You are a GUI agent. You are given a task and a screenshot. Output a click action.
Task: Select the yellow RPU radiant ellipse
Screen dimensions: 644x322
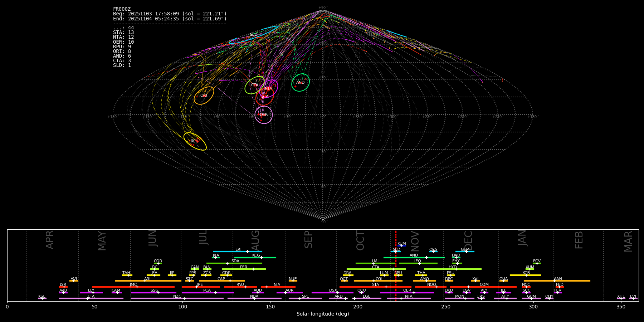click(x=195, y=141)
